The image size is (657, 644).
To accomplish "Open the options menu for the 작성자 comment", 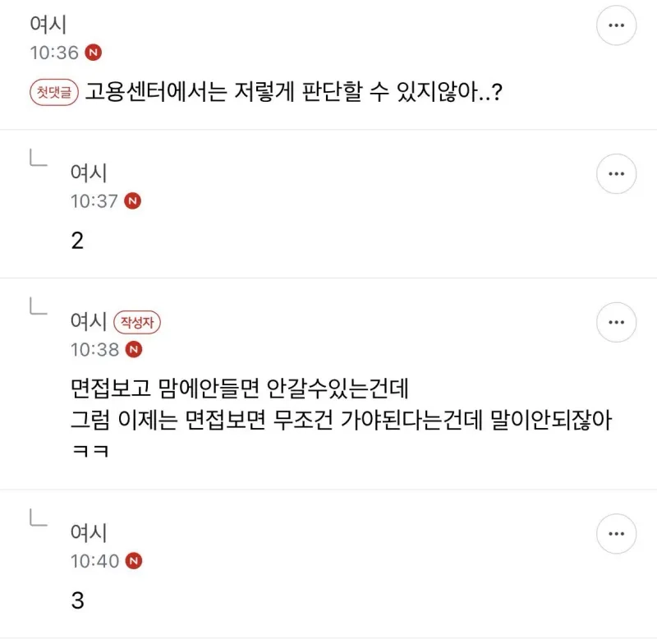I will tap(616, 322).
